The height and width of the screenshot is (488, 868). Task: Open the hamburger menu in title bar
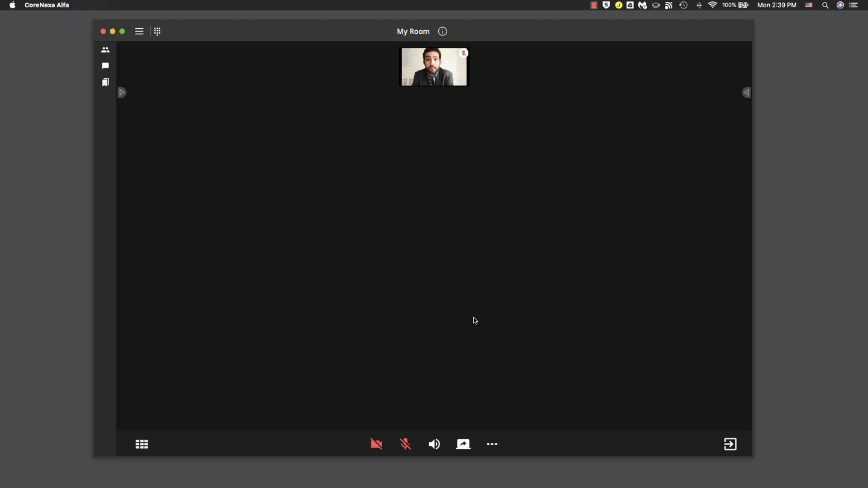pos(139,31)
